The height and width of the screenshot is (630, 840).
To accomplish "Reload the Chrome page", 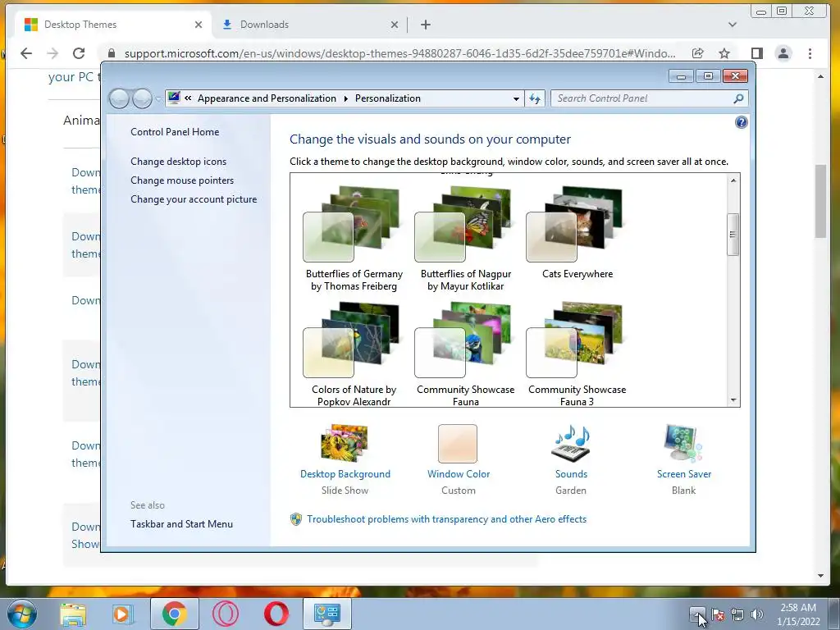I will pyautogui.click(x=79, y=53).
